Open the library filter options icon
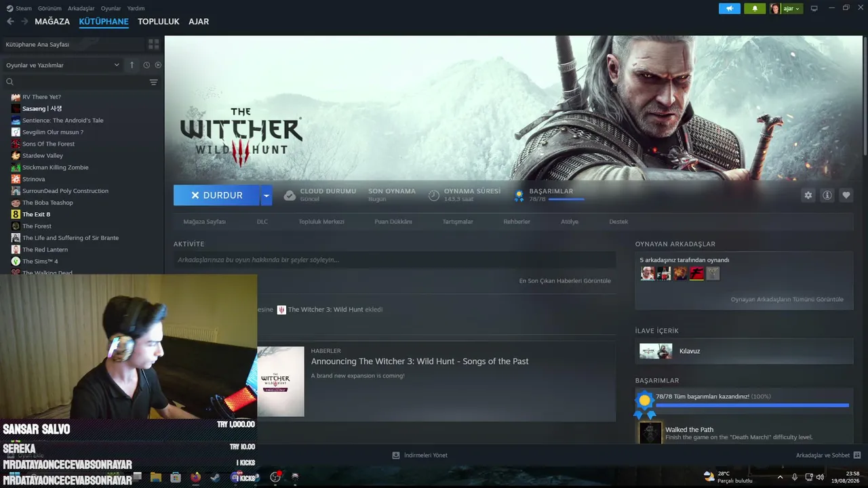The image size is (868, 488). (153, 82)
